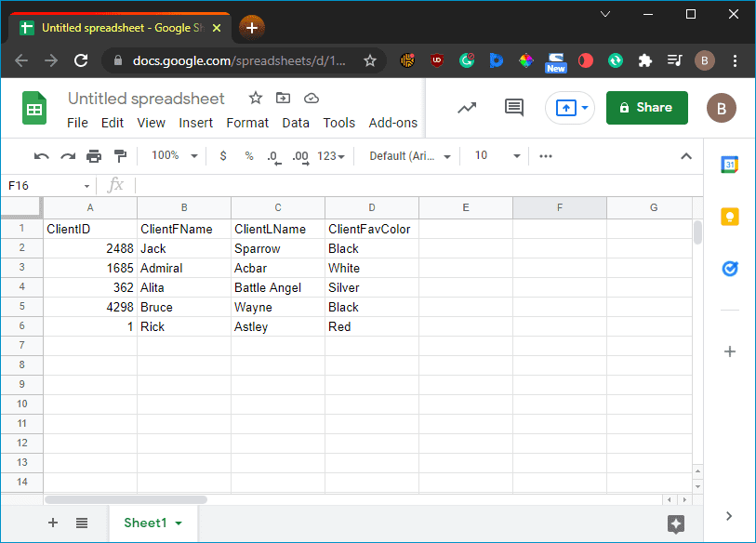This screenshot has width=756, height=543.
Task: Open the Data menu
Action: click(296, 123)
